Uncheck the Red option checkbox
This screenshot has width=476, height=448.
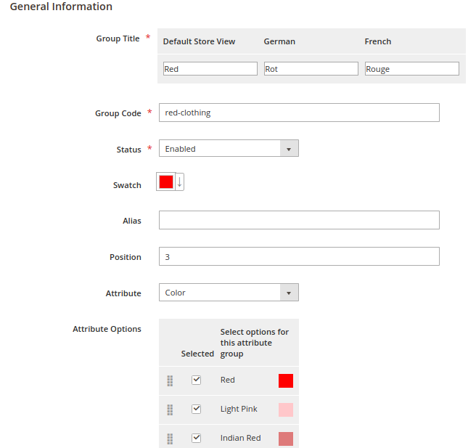point(196,380)
